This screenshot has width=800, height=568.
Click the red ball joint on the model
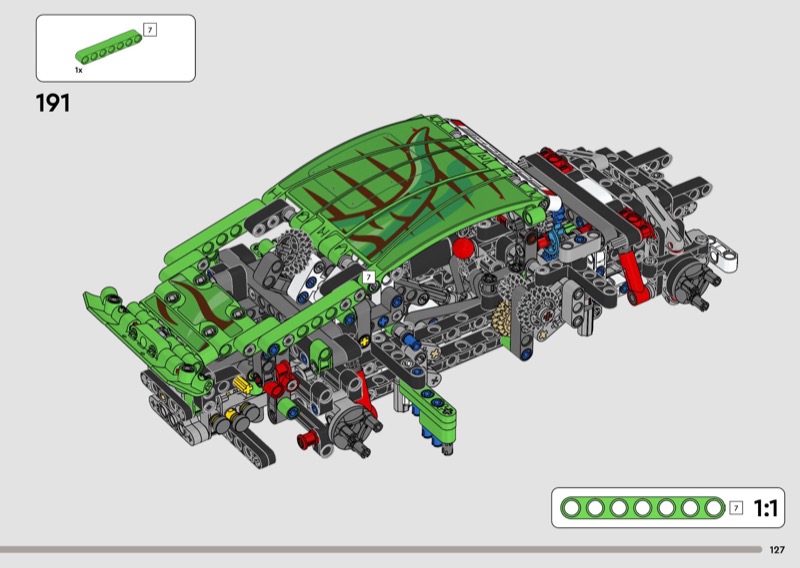pos(462,248)
